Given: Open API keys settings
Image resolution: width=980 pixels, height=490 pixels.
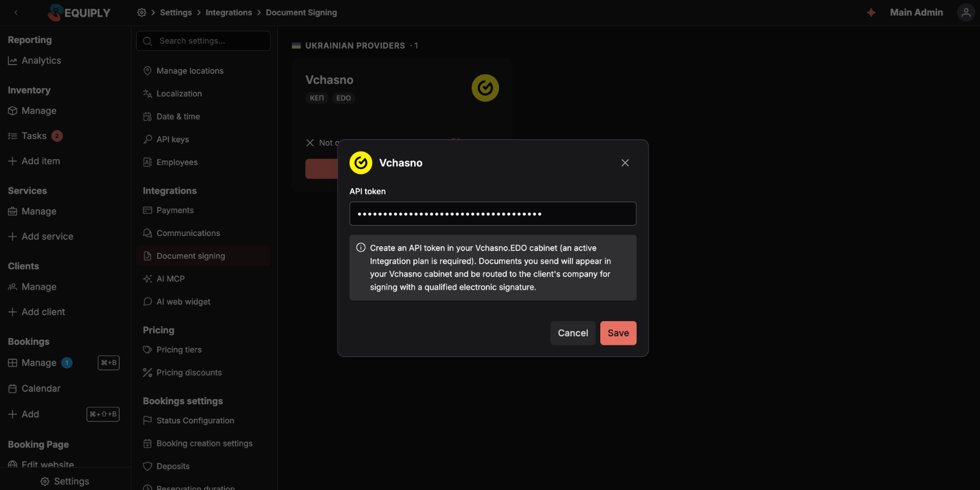Looking at the screenshot, I should point(166,140).
